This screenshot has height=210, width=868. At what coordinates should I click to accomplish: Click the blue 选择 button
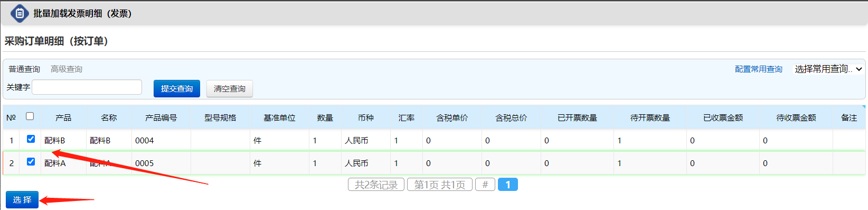(x=22, y=200)
